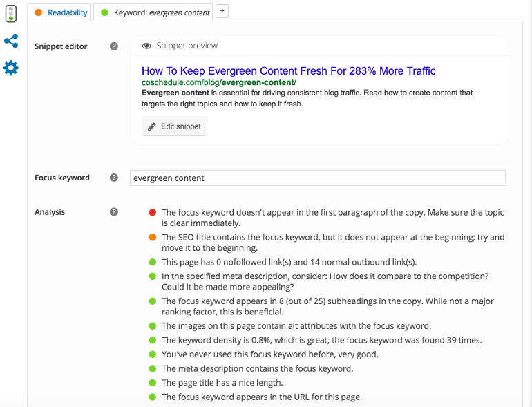
Task: Click the green bullet for alt attributes result
Action: point(152,326)
